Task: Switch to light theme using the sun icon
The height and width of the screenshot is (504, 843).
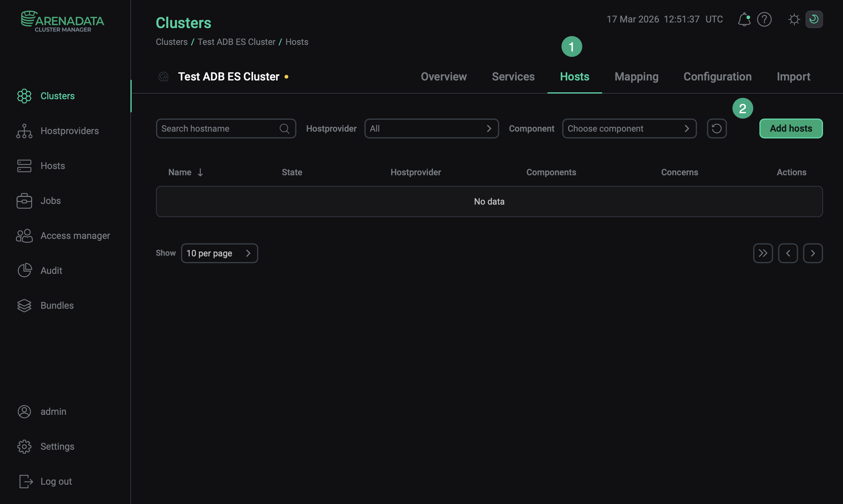Action: point(794,19)
